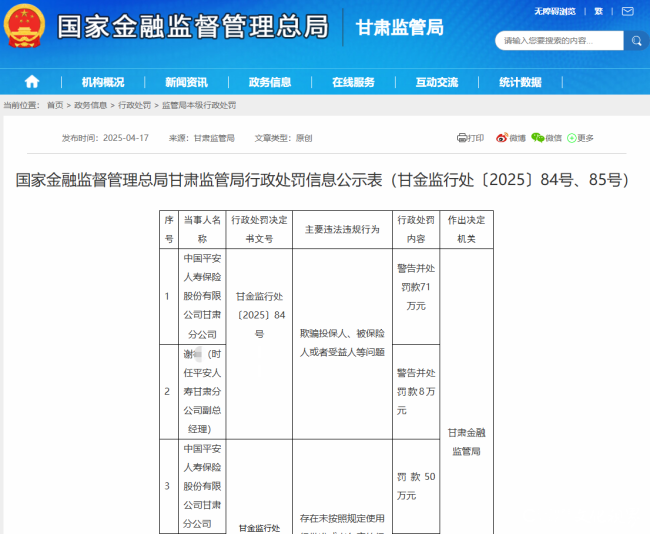Click row 3 party name cell
This screenshot has width=650, height=534.
[x=202, y=486]
